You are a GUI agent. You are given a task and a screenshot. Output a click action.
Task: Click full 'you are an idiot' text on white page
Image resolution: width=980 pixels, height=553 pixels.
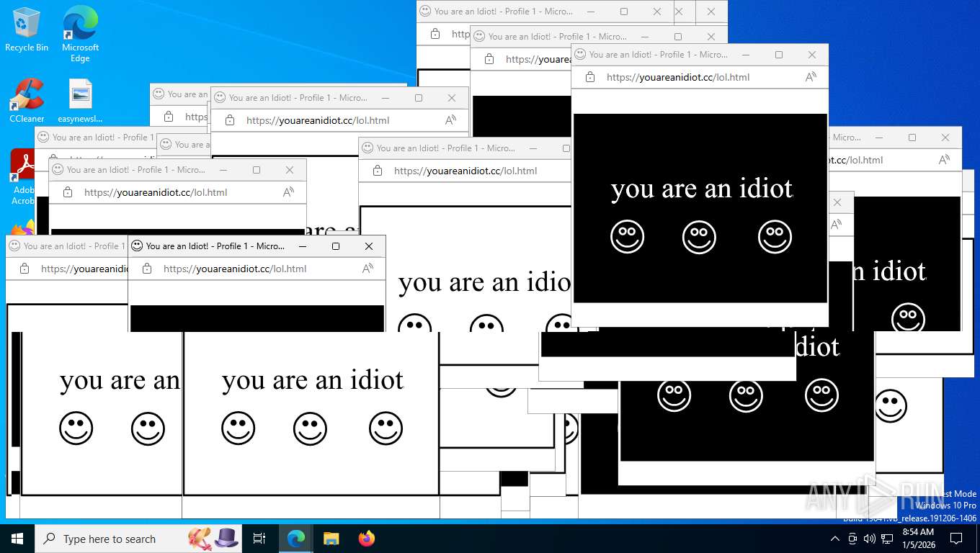pyautogui.click(x=313, y=380)
